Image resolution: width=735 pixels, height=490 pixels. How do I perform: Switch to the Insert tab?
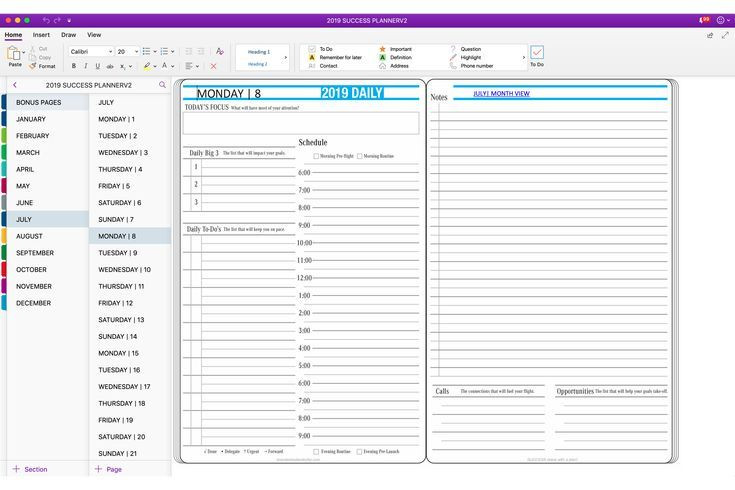(41, 35)
